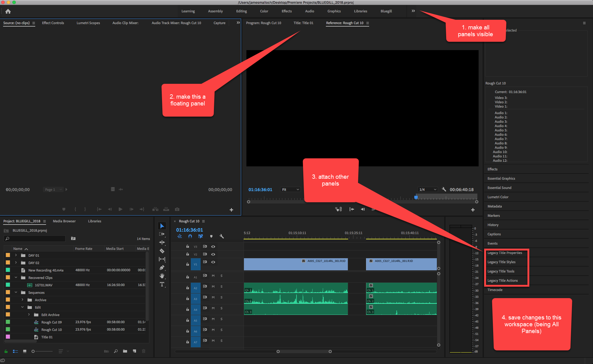Select the Track Select Forward tool
593x364 pixels.
pyautogui.click(x=162, y=234)
